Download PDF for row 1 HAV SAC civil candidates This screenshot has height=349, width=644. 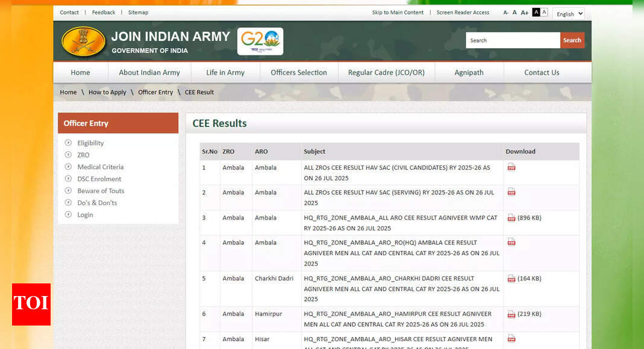511,167
